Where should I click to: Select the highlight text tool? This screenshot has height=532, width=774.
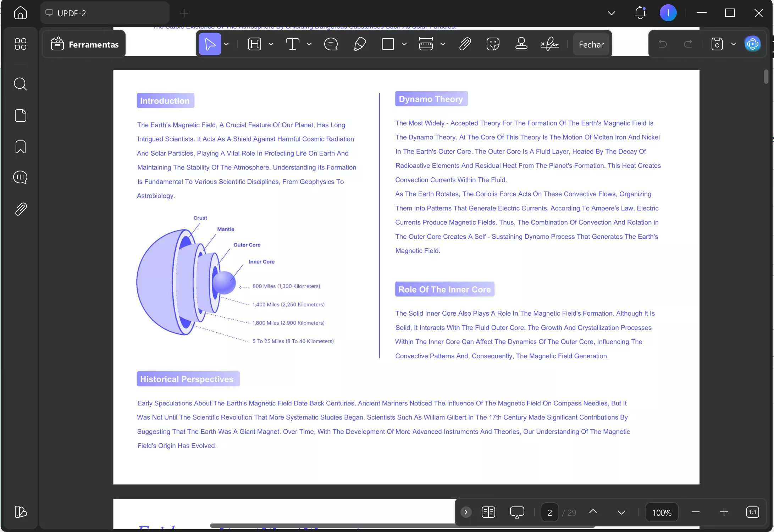point(254,44)
